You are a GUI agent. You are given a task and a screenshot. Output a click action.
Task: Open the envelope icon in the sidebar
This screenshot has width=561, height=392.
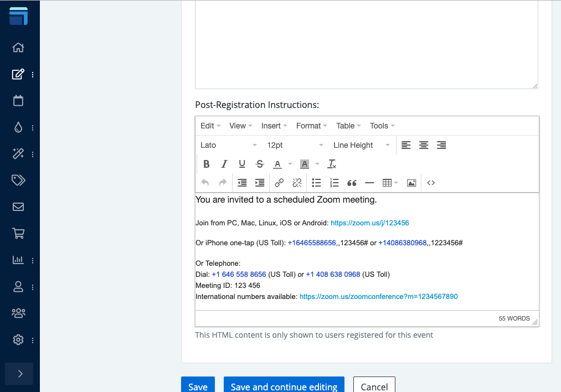point(18,206)
